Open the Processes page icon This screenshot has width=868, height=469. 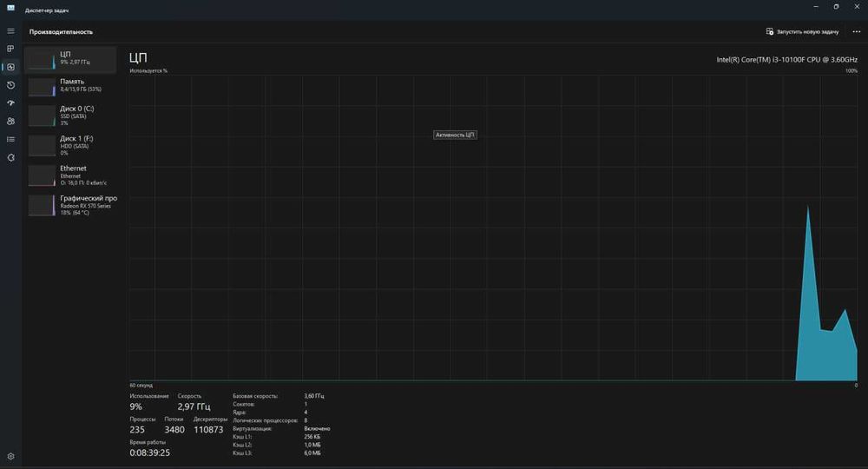(10, 49)
